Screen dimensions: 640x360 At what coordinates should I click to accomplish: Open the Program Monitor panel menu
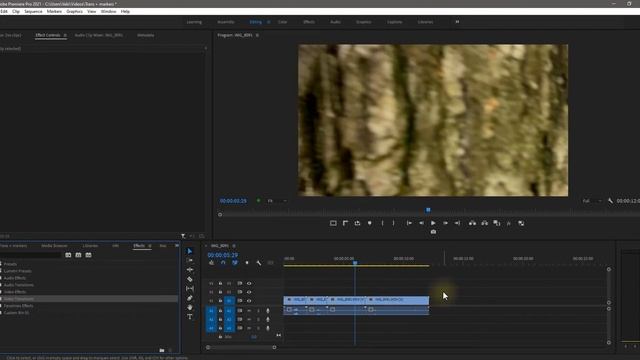tap(257, 36)
